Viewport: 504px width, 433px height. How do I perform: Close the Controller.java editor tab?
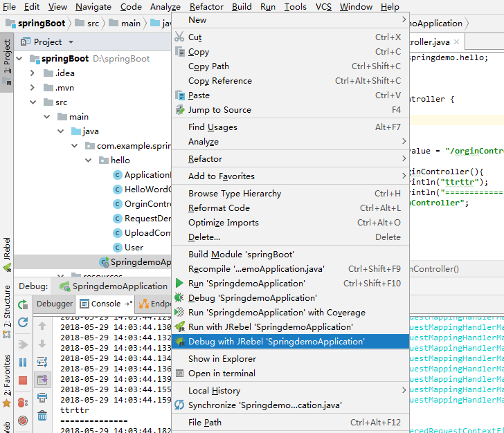[x=456, y=42]
